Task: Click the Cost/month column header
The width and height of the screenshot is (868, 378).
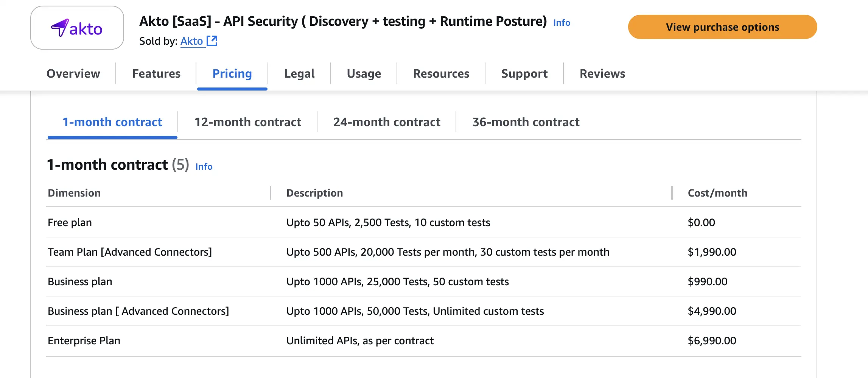Action: click(x=717, y=193)
